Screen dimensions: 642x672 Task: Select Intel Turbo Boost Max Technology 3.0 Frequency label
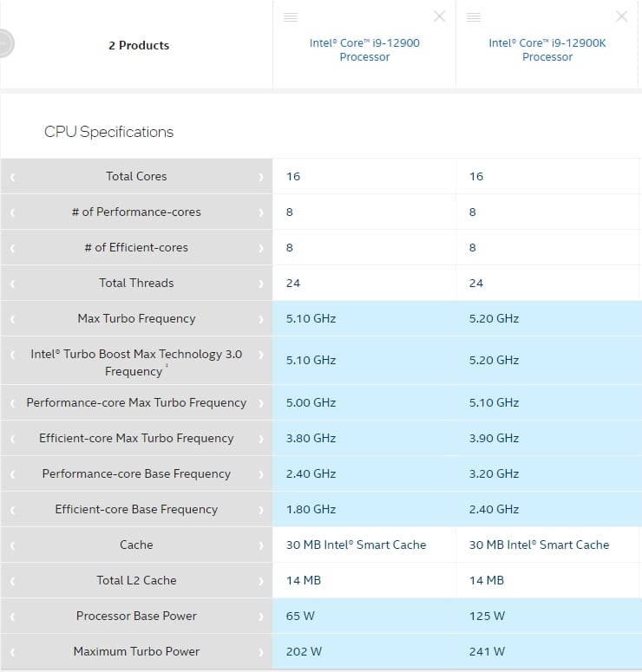click(136, 362)
